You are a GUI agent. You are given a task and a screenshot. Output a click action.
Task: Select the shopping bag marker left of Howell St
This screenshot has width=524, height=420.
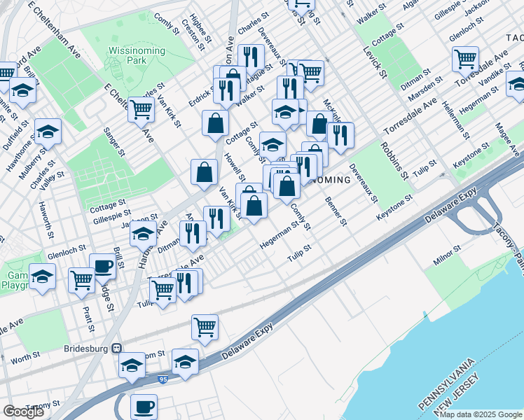pyautogui.click(x=204, y=173)
